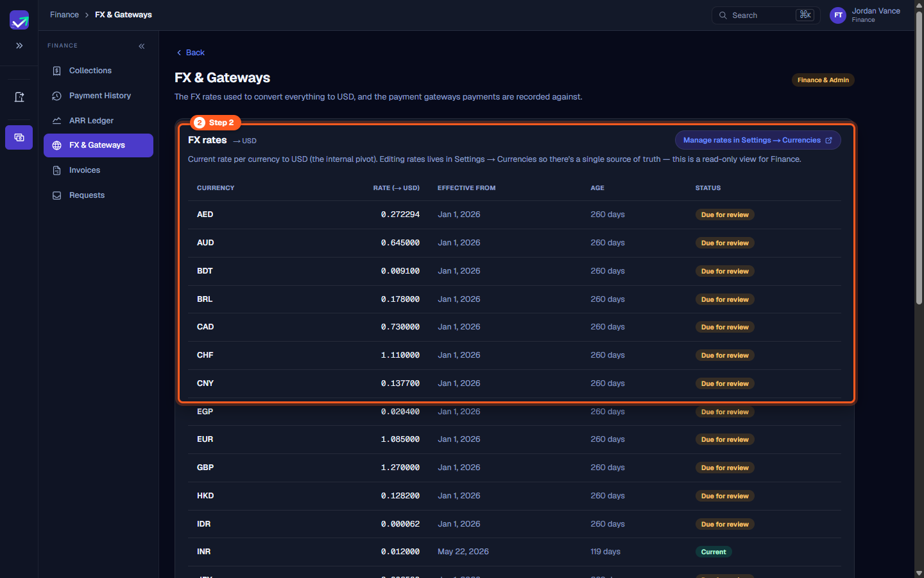924x578 pixels.
Task: Click the Invoices document icon
Action: (56, 170)
